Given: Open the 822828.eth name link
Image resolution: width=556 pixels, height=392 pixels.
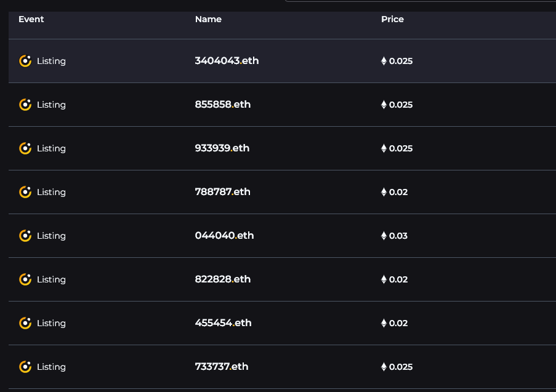Looking at the screenshot, I should (x=223, y=279).
